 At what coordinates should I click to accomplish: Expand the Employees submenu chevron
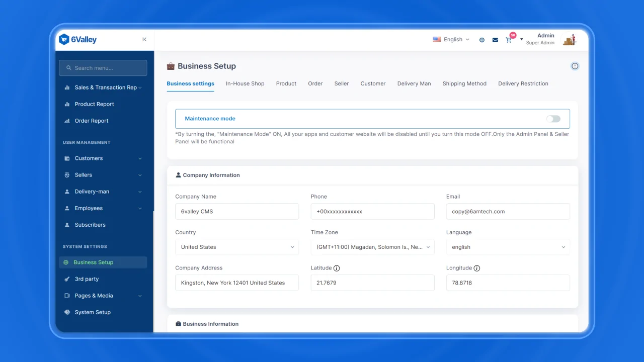(x=140, y=208)
